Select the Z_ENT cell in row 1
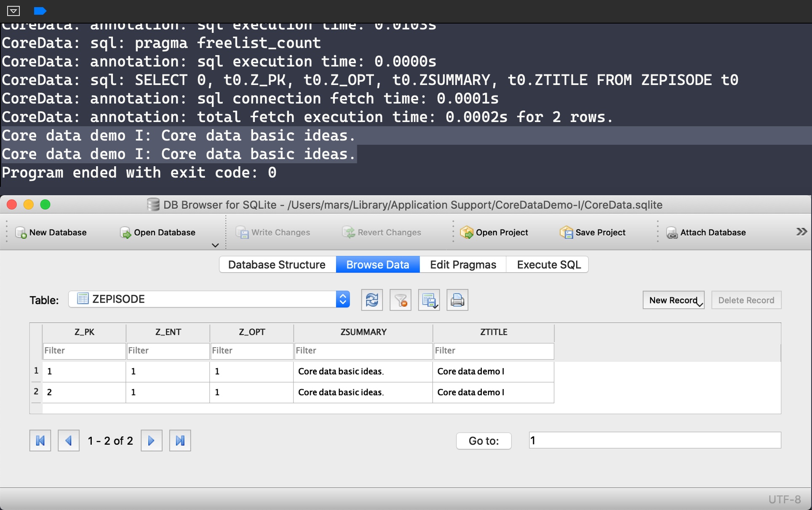Viewport: 812px width, 510px height. 168,372
